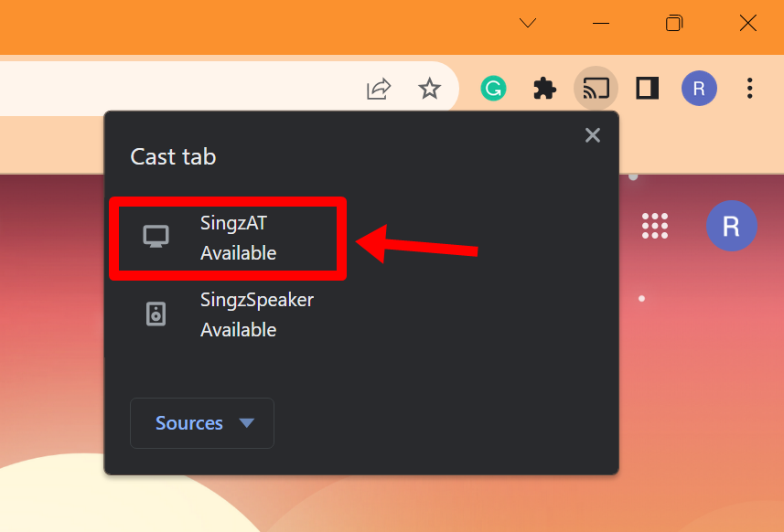Close the Chrome window
The image size is (784, 532).
coord(748,23)
